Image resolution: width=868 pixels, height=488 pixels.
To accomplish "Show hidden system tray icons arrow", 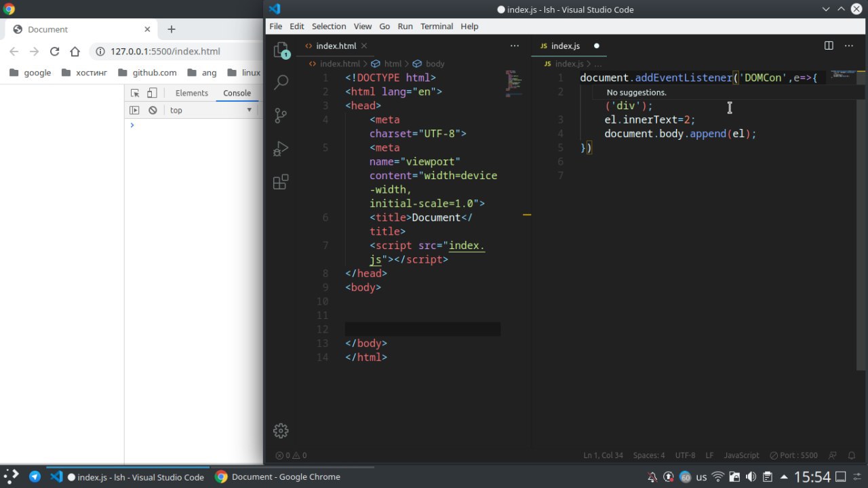I will (x=785, y=476).
